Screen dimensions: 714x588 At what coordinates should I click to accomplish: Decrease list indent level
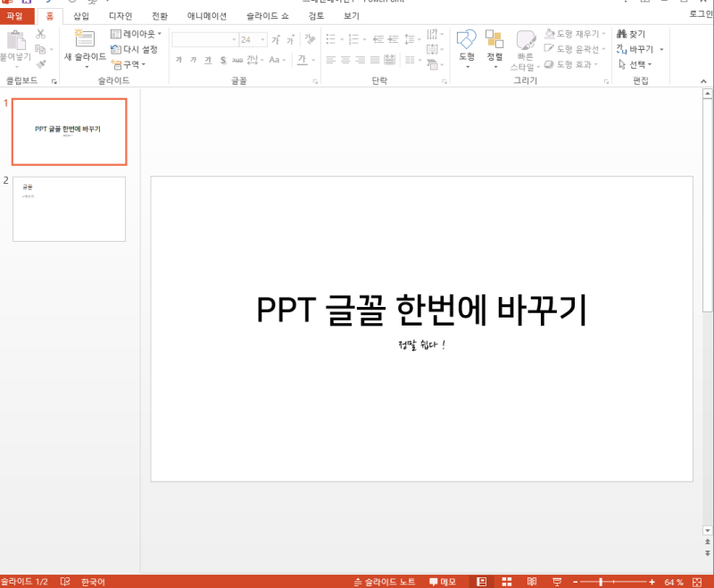click(378, 39)
